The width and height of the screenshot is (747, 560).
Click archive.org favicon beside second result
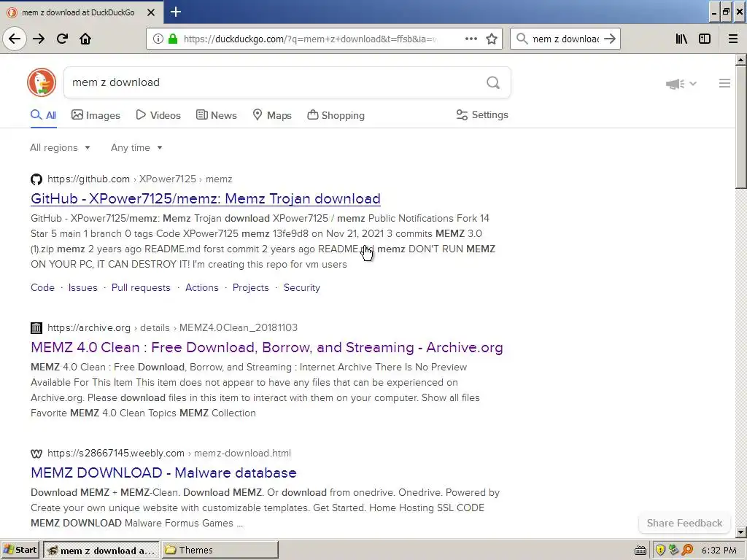36,327
